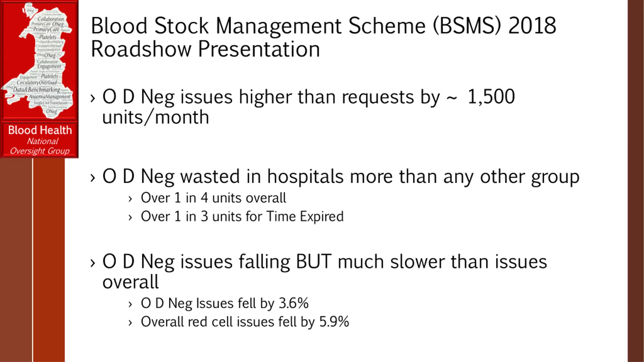Image resolution: width=644 pixels, height=362 pixels.
Task: Click the sub-bullet arrow before 'Over 1 in 3'
Action: pos(130,217)
